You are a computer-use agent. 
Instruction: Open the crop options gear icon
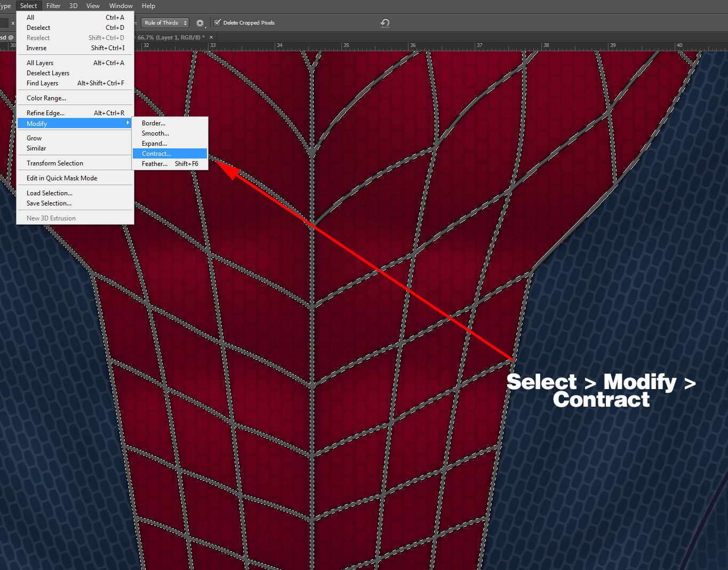[200, 23]
